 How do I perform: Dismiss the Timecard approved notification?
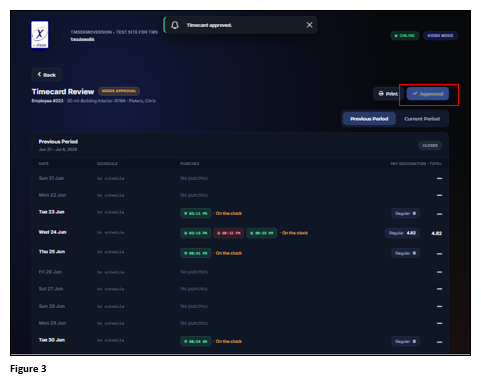(x=309, y=25)
